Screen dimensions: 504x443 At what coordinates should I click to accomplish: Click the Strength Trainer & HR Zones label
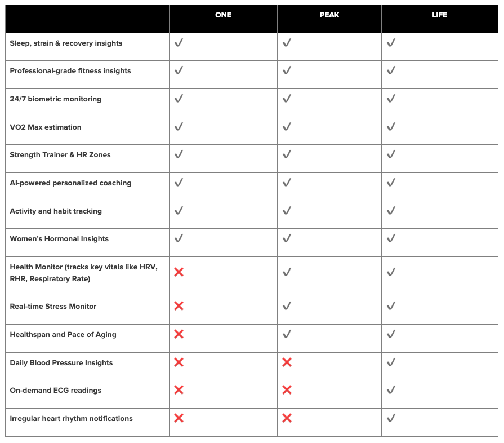[60, 155]
